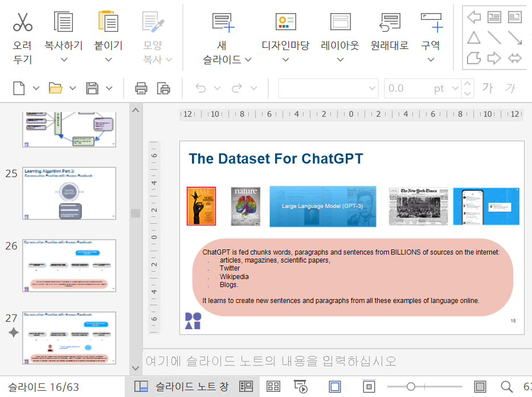Click the Bold (가) formatting button
The height and width of the screenshot is (397, 532).
click(x=488, y=88)
